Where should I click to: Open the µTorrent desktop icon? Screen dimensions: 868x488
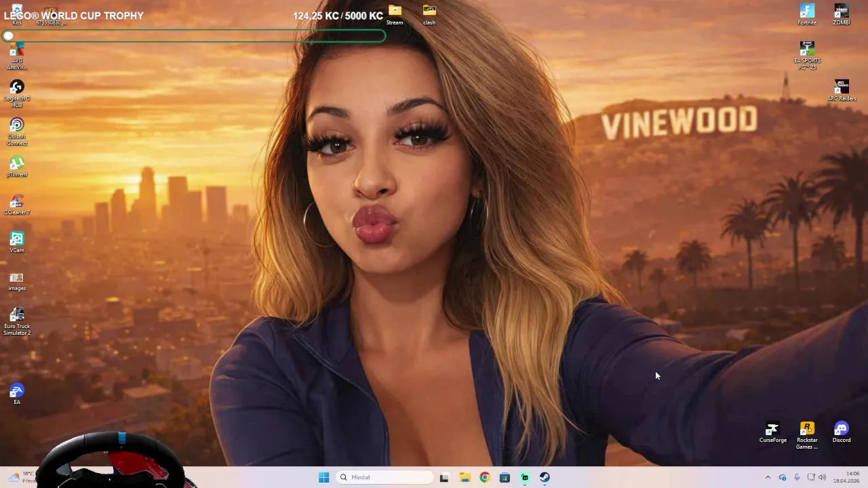(17, 167)
